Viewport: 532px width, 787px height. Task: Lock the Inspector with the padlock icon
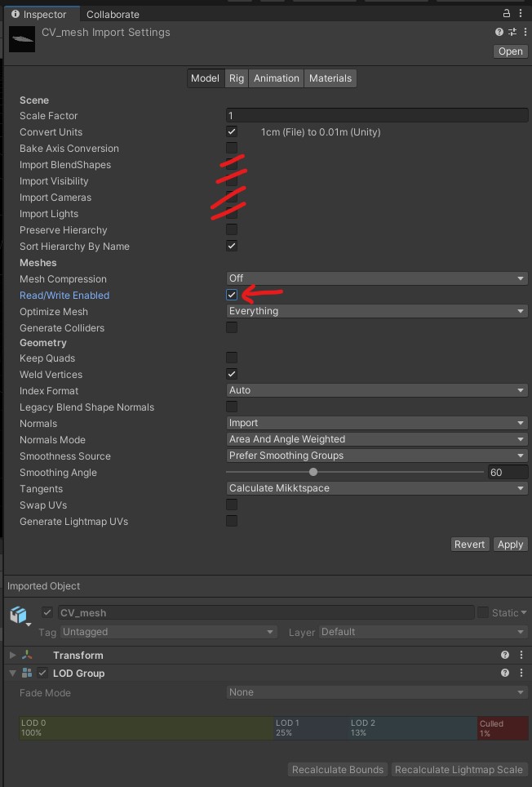(507, 13)
